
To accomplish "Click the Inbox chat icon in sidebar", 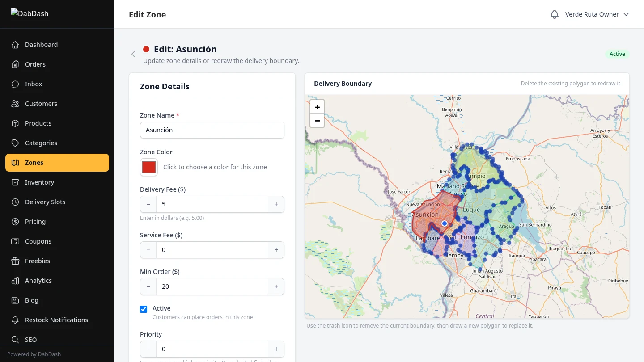I will coord(15,84).
